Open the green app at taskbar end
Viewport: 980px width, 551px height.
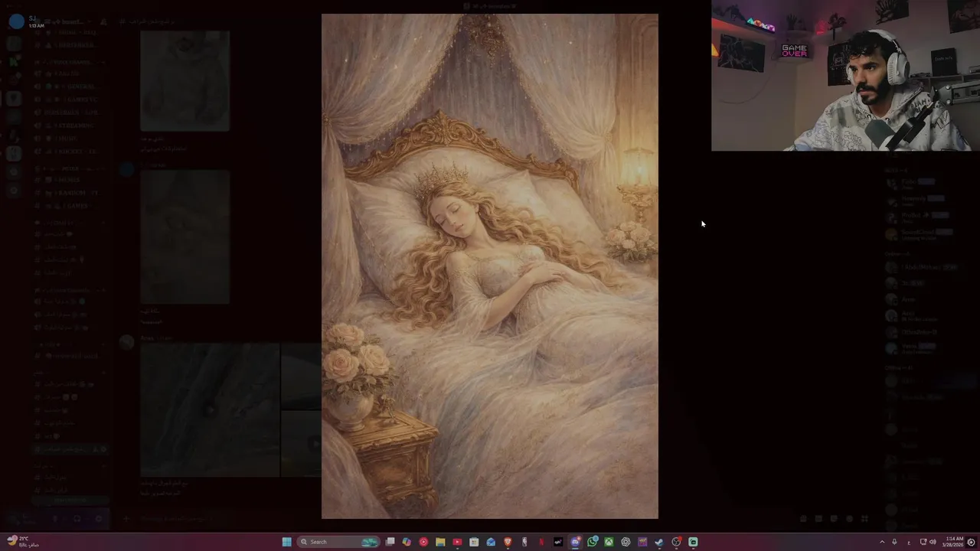tap(693, 542)
